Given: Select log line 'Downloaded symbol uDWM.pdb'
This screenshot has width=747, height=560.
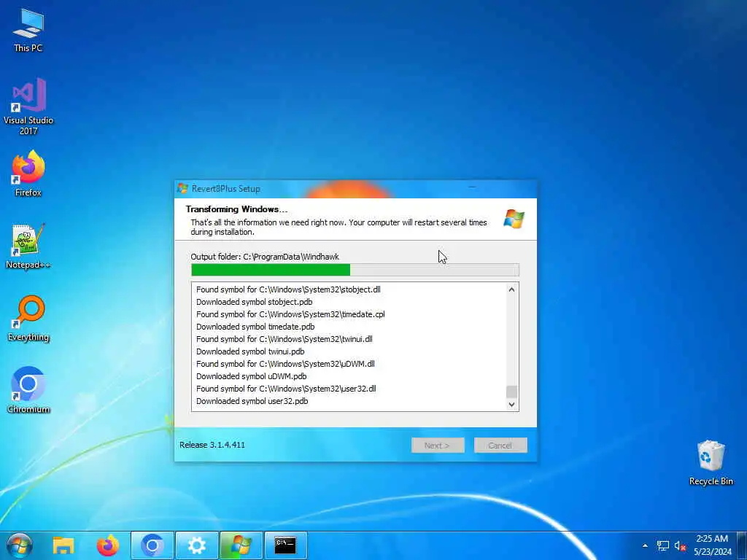Looking at the screenshot, I should [251, 376].
